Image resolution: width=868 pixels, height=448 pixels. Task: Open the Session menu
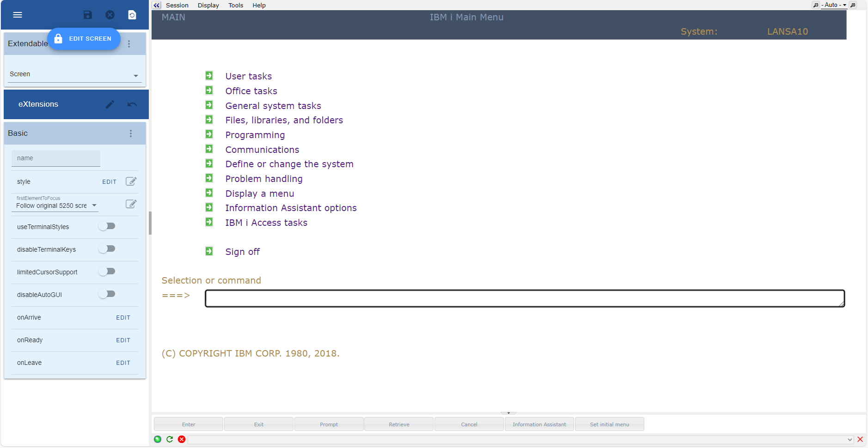coord(177,5)
